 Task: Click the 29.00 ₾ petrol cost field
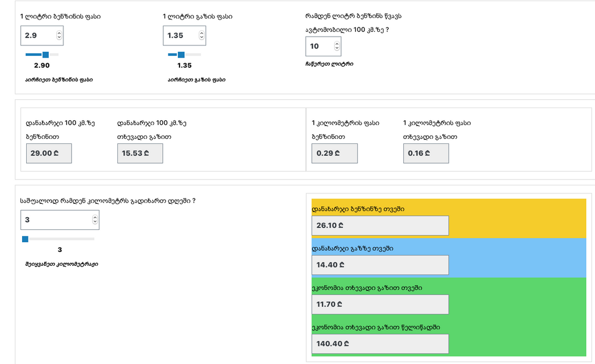coord(49,153)
